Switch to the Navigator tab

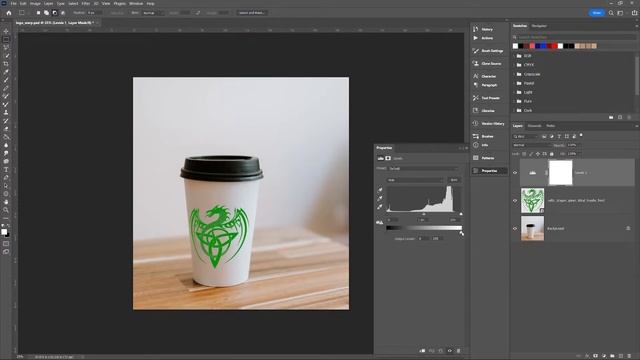(x=539, y=26)
